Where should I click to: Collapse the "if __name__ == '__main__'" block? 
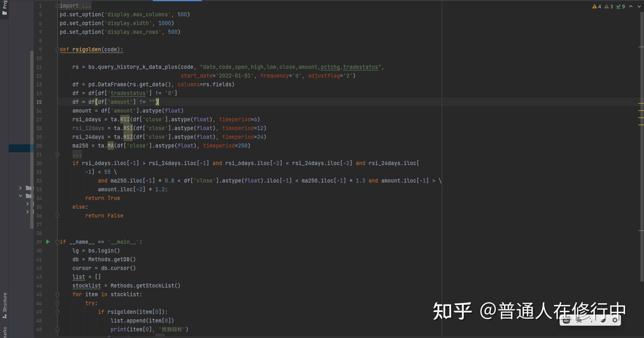(x=57, y=242)
